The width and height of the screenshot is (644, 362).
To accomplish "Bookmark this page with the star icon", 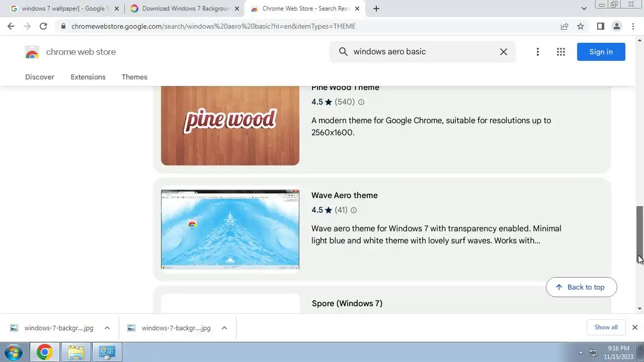I will click(x=581, y=26).
